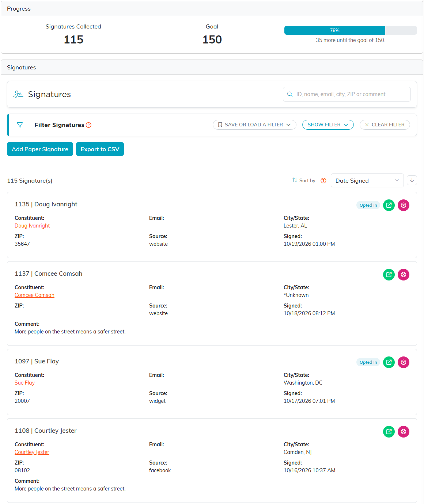Click the search magnifier icon
Screen dimensions: 424x504
coord(290,94)
